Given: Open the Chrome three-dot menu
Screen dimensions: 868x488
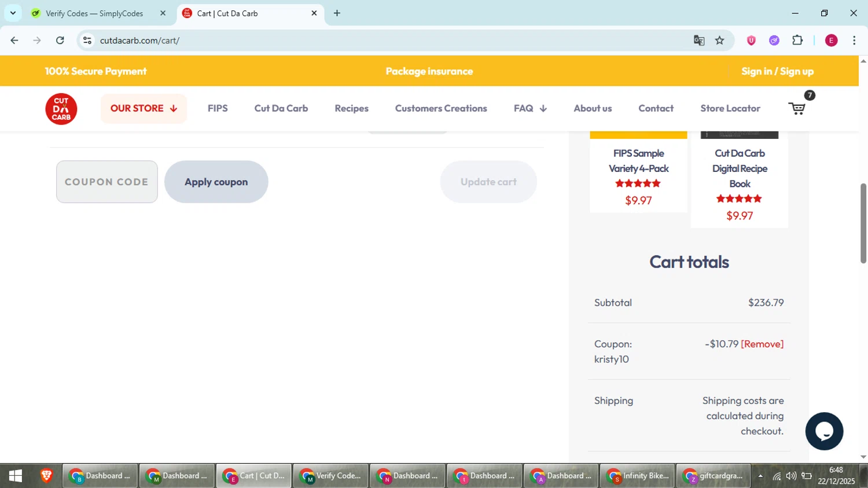Looking at the screenshot, I should coord(854,41).
